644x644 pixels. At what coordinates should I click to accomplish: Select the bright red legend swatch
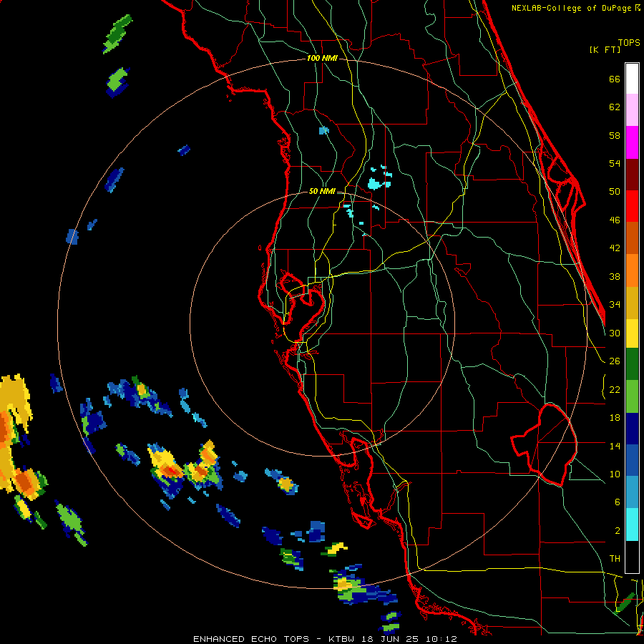tap(632, 206)
